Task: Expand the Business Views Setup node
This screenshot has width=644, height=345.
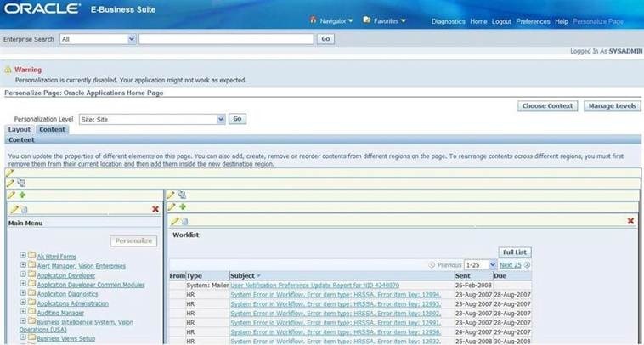Action: click(x=23, y=337)
